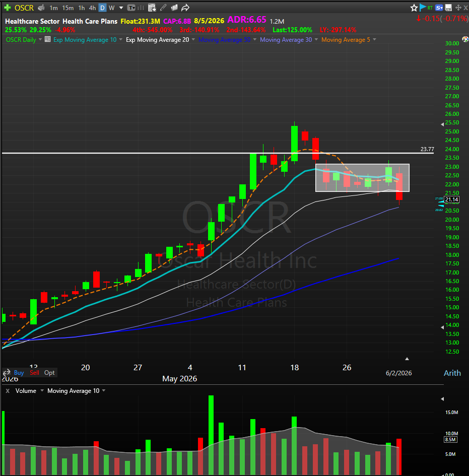This screenshot has width=469, height=476.
Task: Click the green plus add-symbol icon
Action: [8, 8]
